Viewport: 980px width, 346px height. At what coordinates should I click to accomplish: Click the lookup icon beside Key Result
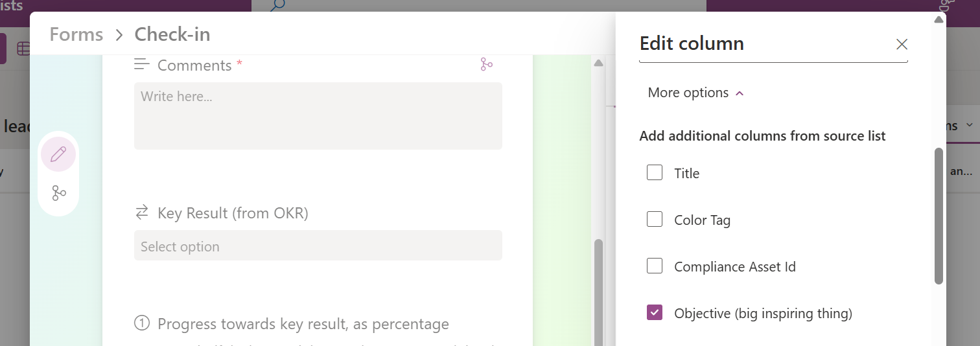pyautogui.click(x=141, y=213)
